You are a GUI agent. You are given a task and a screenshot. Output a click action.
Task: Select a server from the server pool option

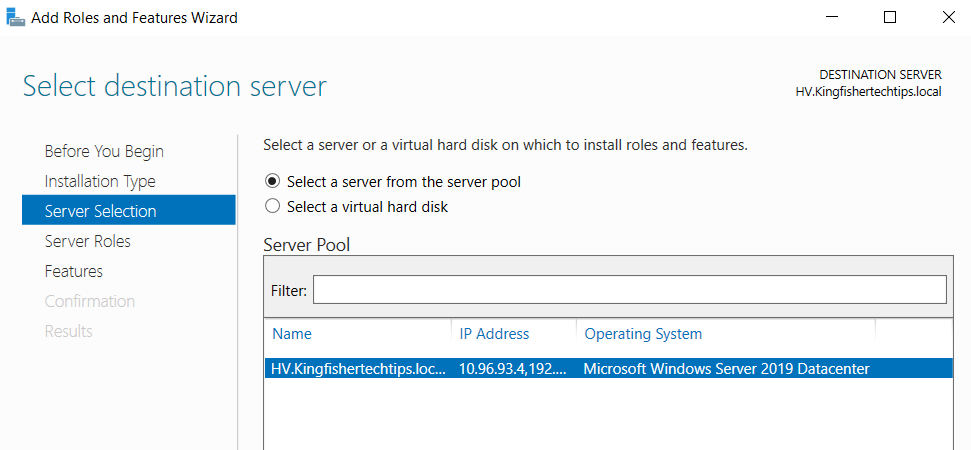point(393,182)
